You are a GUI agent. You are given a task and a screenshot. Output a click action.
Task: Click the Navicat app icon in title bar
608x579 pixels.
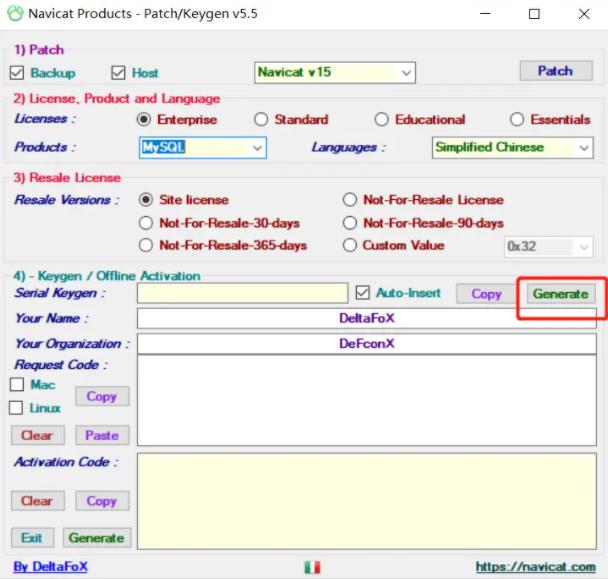coord(16,14)
